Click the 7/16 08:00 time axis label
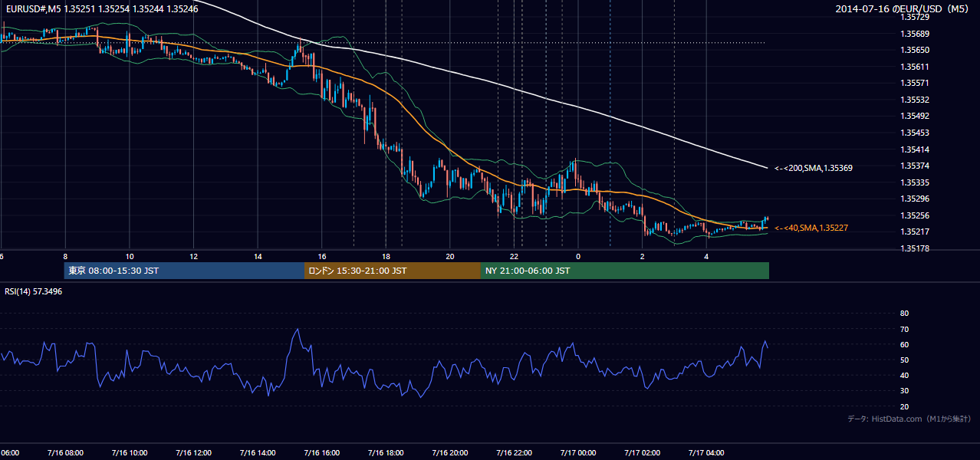 (64, 452)
